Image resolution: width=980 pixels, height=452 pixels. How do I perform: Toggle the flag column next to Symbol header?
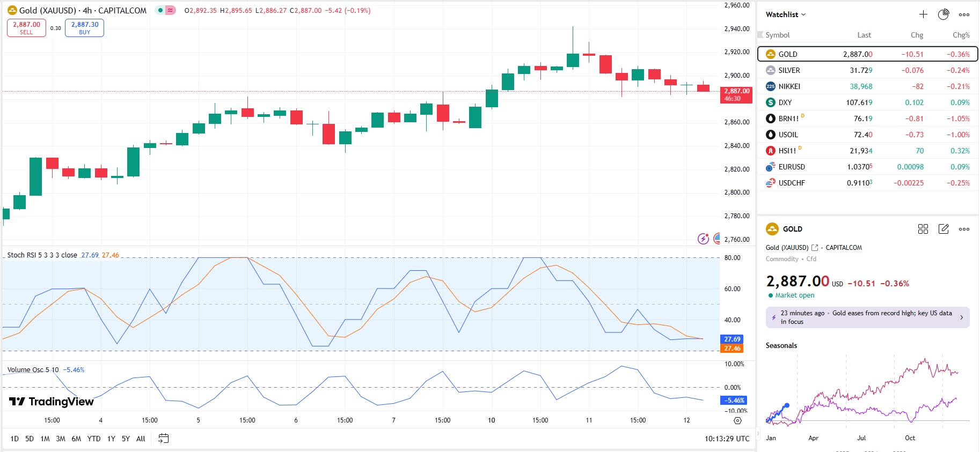coord(760,35)
